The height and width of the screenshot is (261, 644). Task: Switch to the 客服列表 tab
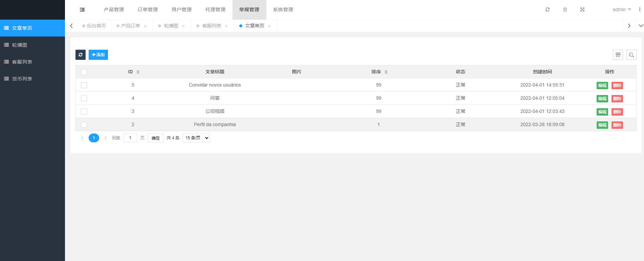[x=212, y=26]
